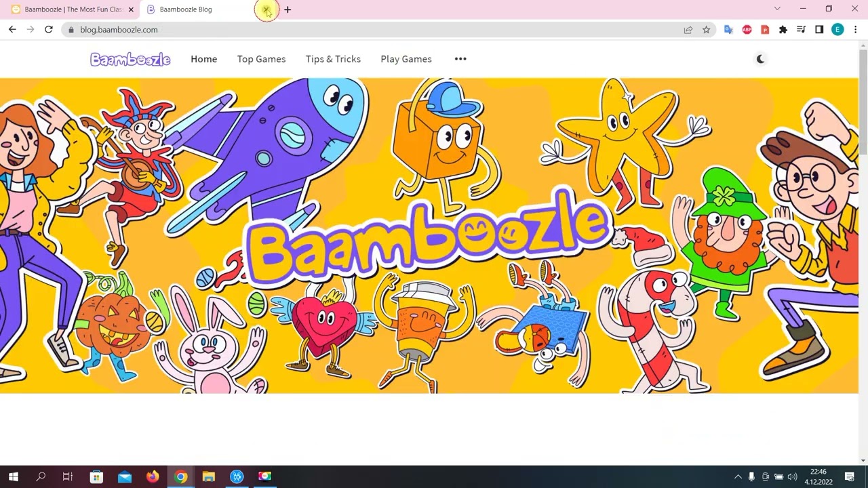The height and width of the screenshot is (488, 868).
Task: Select Chrome in the taskbar
Action: point(180,476)
